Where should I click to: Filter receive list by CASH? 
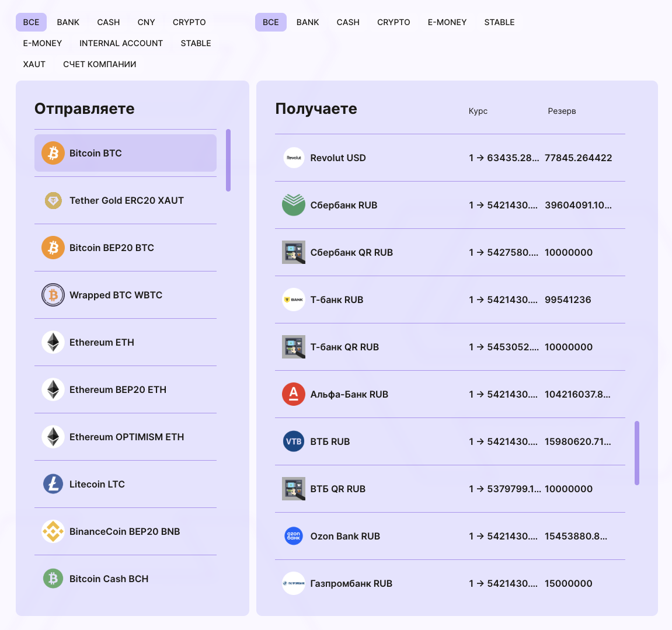point(348,22)
